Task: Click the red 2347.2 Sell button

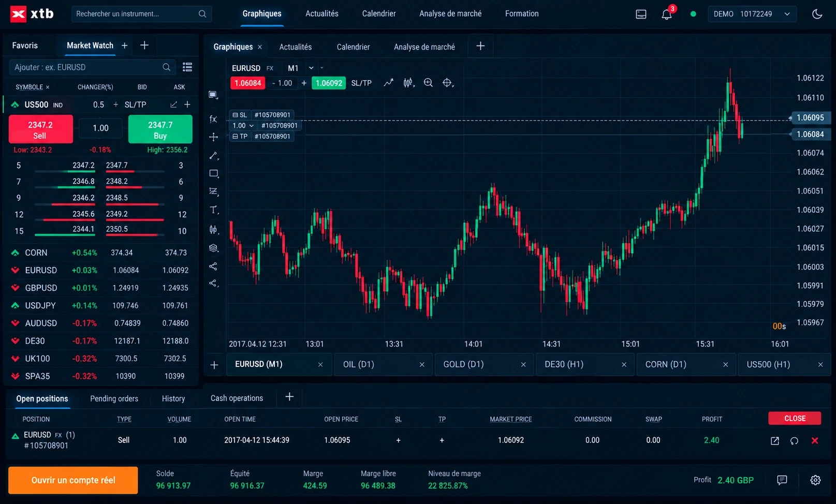Action: tap(40, 129)
